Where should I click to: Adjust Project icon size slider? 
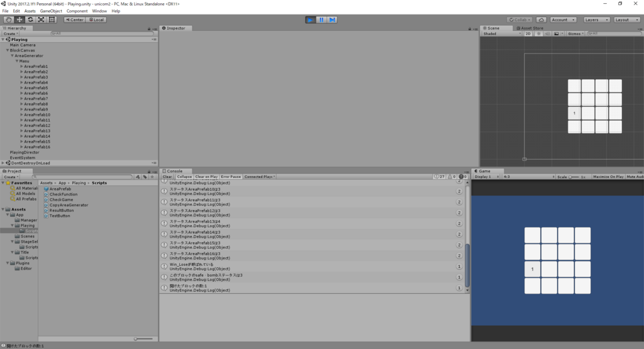(143, 339)
